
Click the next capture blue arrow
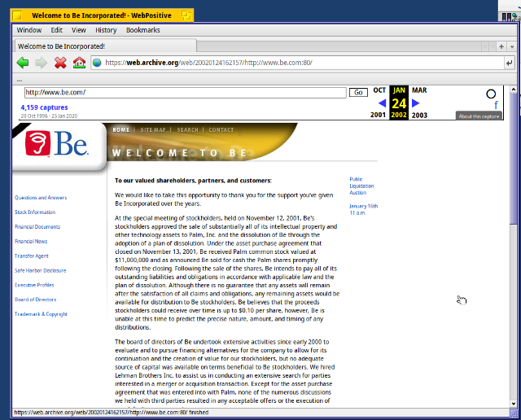tap(415, 103)
